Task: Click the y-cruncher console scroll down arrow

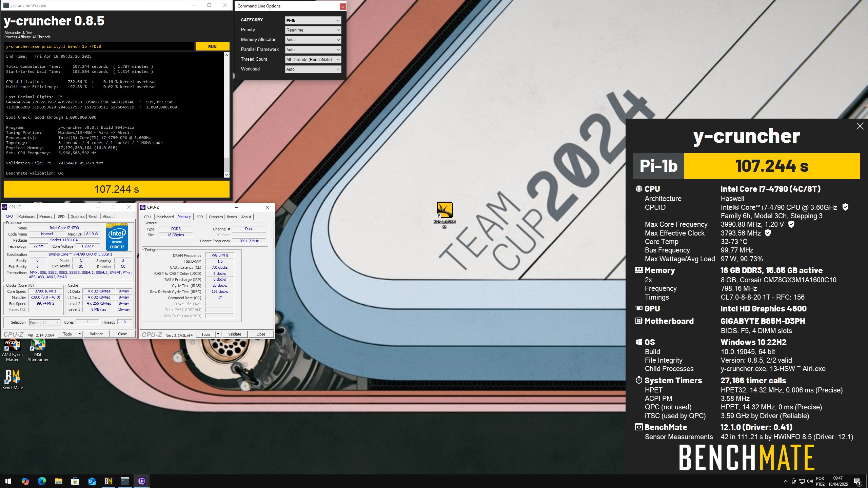Action: (226, 175)
